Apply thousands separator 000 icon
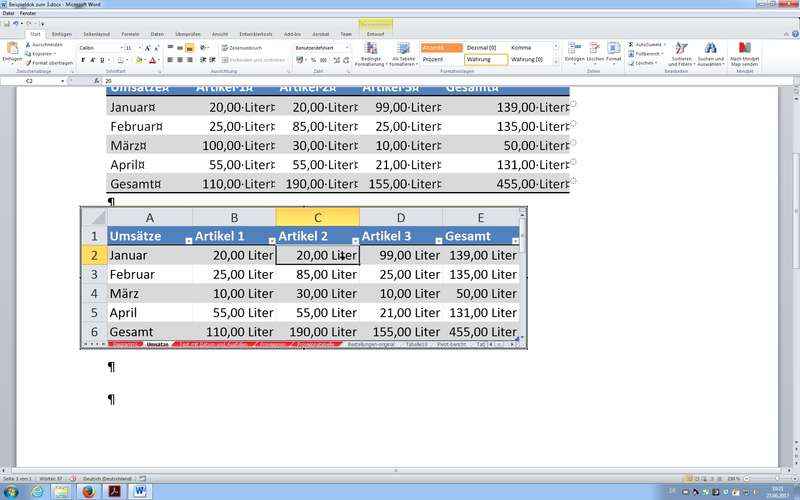The height and width of the screenshot is (500, 800). pos(323,60)
